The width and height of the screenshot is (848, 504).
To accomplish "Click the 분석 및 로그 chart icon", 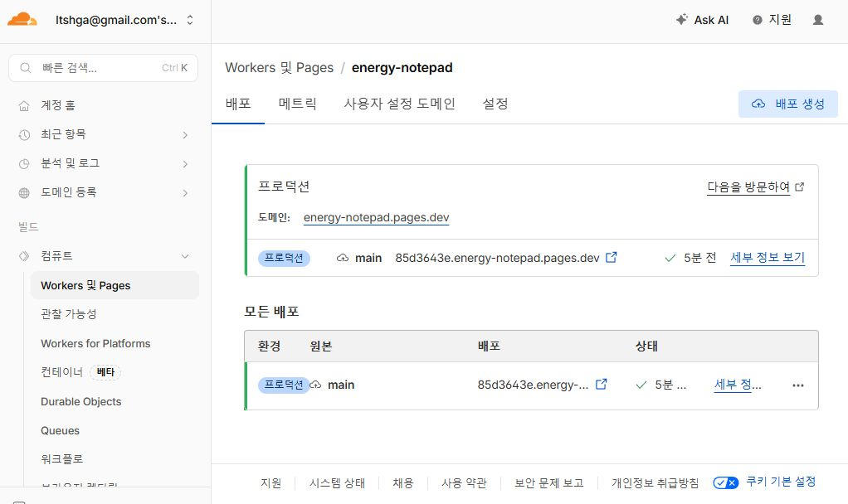I will (24, 164).
